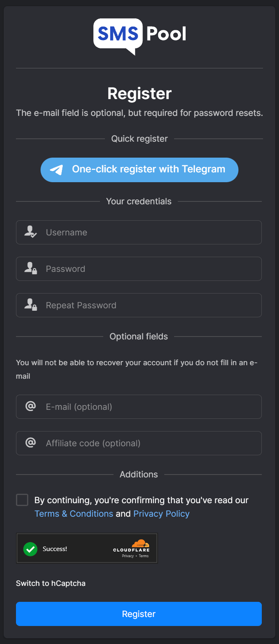The width and height of the screenshot is (279, 644).
Task: Click the lock icon next to Password field
Action: click(x=30, y=269)
